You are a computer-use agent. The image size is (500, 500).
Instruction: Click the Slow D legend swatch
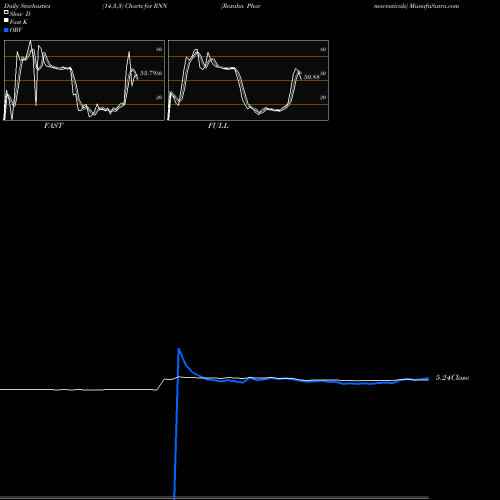click(x=6, y=12)
